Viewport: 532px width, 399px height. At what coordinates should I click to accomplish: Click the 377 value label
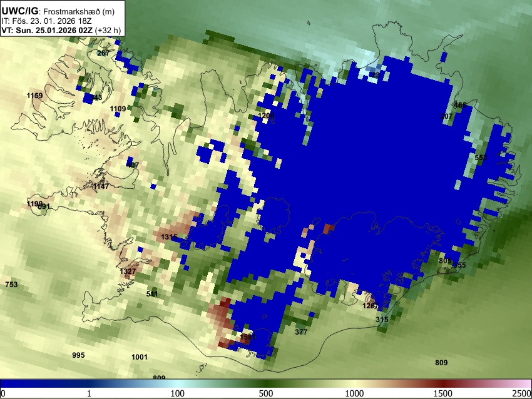tap(301, 332)
